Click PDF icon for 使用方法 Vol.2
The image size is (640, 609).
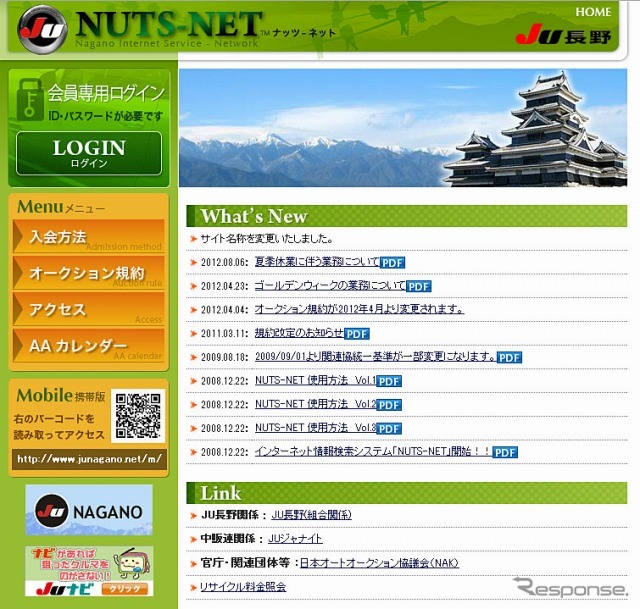(x=389, y=405)
